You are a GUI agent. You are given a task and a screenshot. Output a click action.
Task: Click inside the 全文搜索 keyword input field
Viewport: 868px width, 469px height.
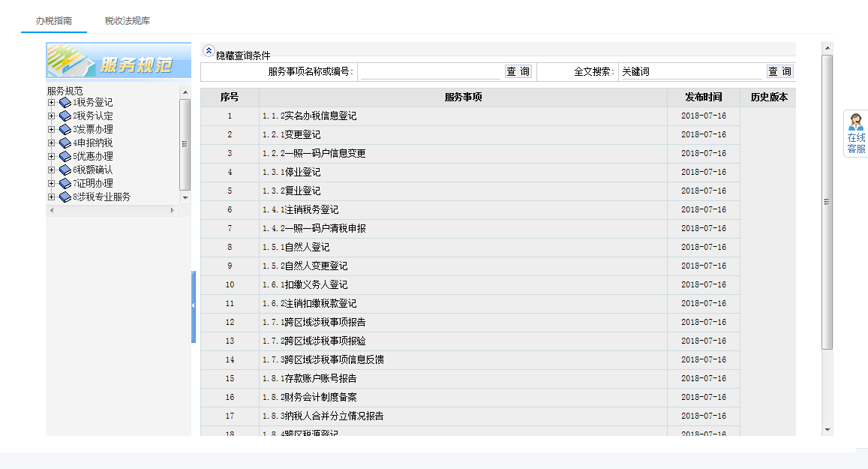690,71
